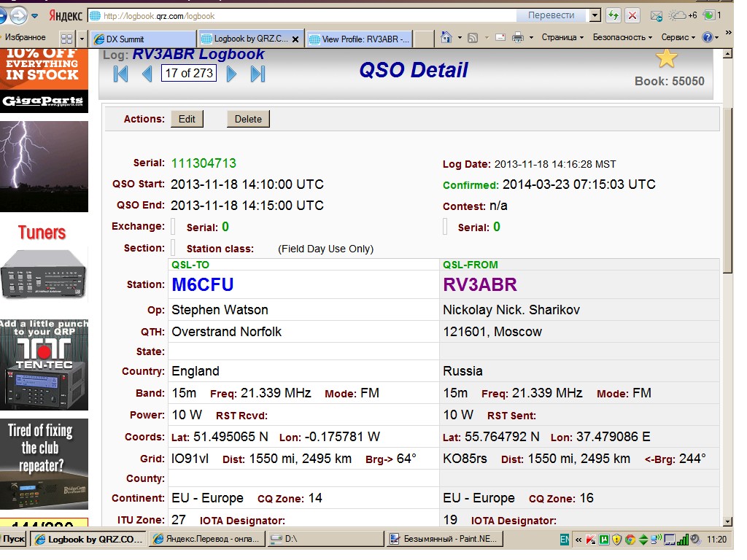
Task: Click the record position field 17 of 273
Action: click(x=189, y=74)
